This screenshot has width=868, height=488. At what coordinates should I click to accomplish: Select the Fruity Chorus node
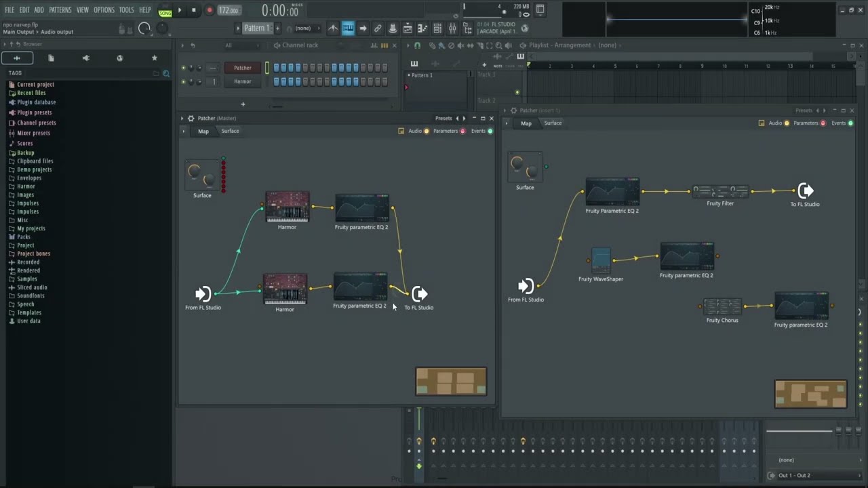coord(722,306)
